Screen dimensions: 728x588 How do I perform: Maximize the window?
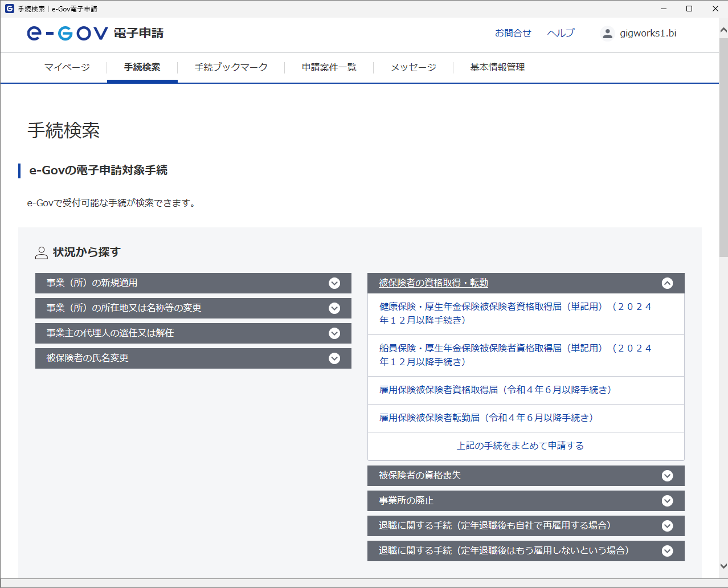pyautogui.click(x=689, y=9)
